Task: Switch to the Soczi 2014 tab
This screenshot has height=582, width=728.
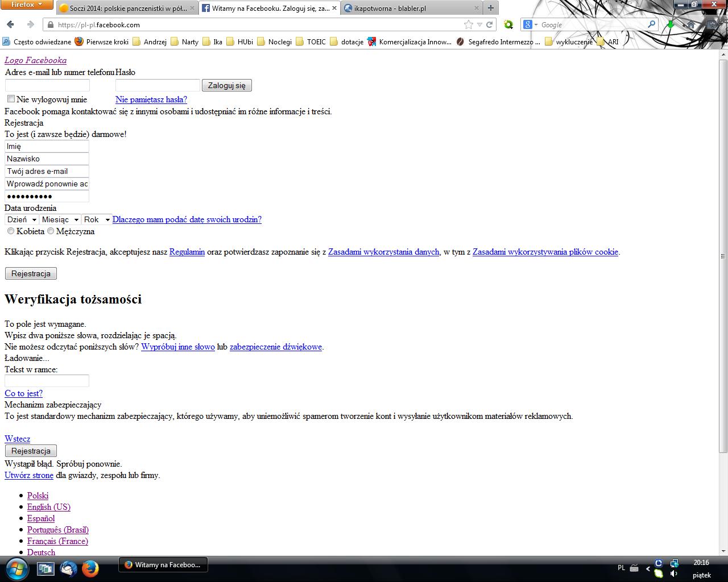Action: [x=126, y=9]
